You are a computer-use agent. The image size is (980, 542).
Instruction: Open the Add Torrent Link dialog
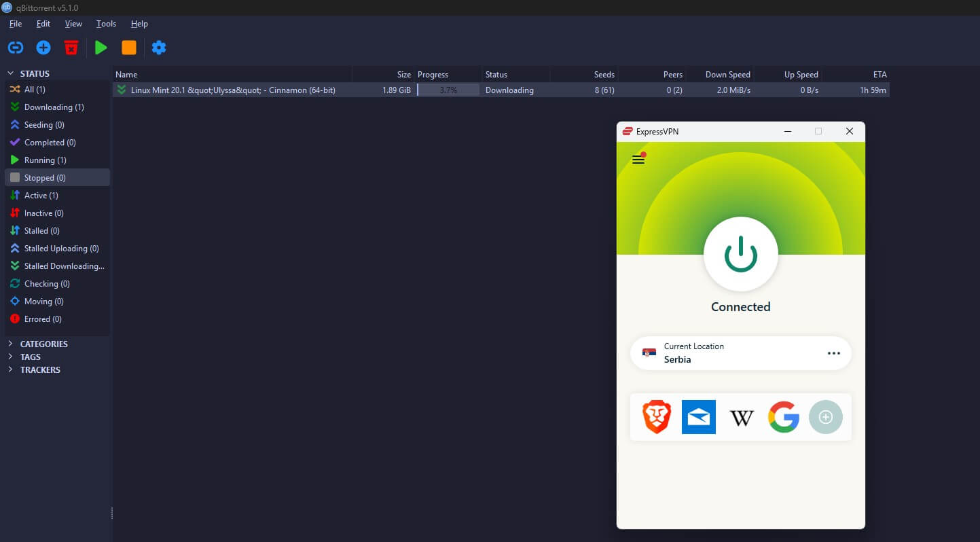15,48
